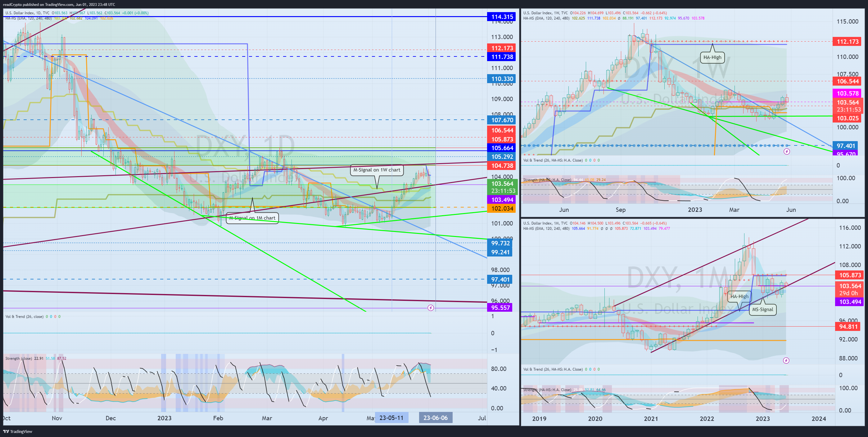Click the 1M chart Vol & Trend indicator legend
The height and width of the screenshot is (437, 868).
tap(553, 369)
